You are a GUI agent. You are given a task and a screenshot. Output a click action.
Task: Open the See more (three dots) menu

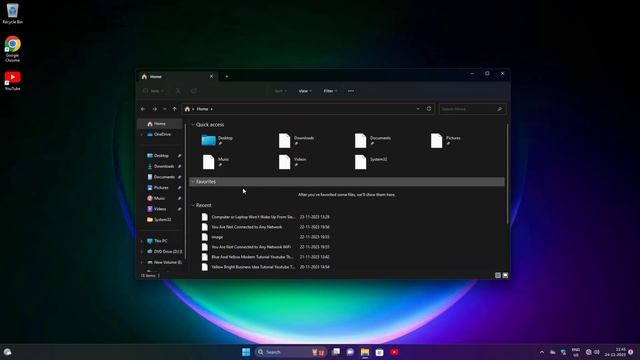pos(351,91)
